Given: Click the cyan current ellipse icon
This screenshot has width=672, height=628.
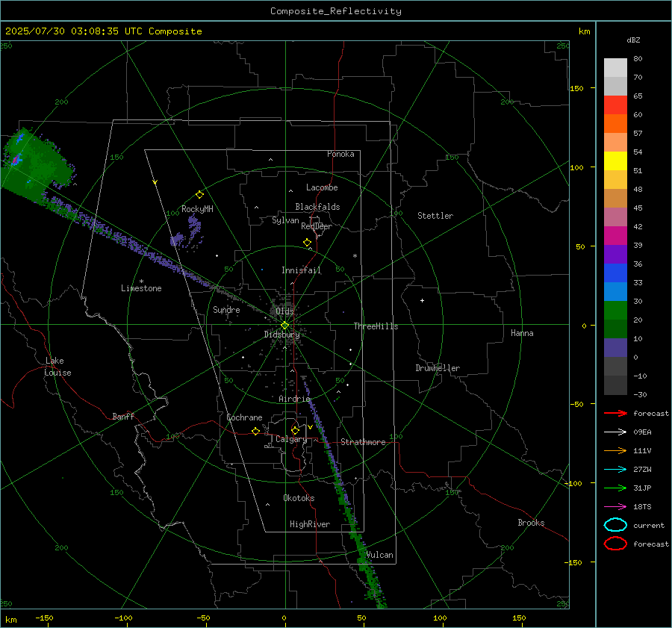Looking at the screenshot, I should tap(615, 525).
